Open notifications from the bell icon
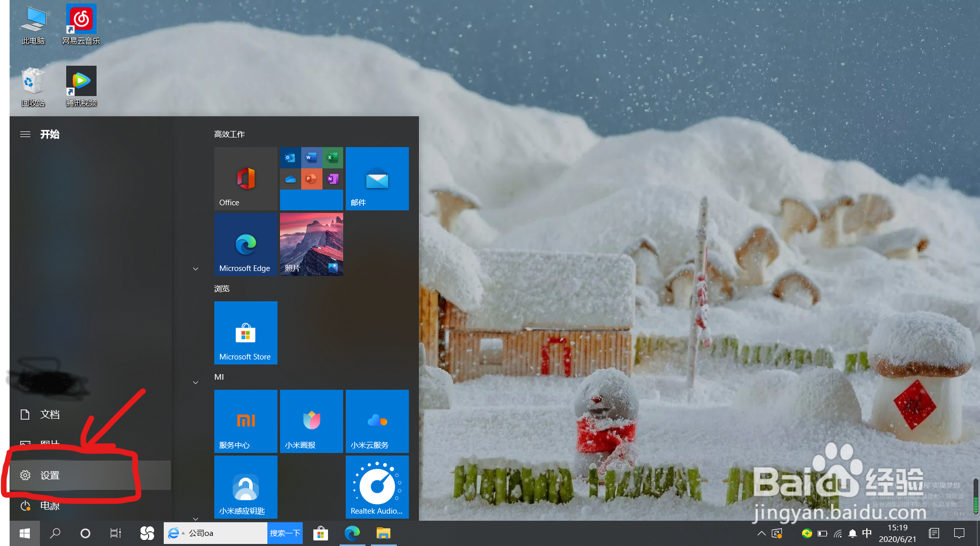 click(x=853, y=533)
